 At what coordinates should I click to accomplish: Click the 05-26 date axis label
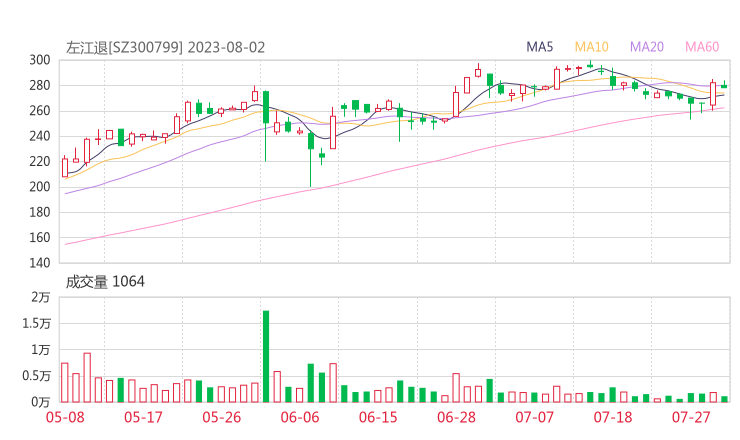coord(222,417)
